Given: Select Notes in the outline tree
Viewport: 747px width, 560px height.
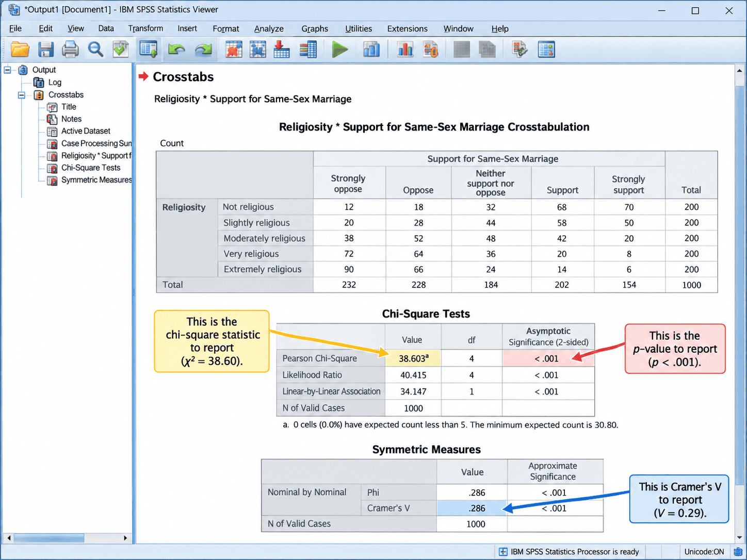Looking at the screenshot, I should [71, 119].
